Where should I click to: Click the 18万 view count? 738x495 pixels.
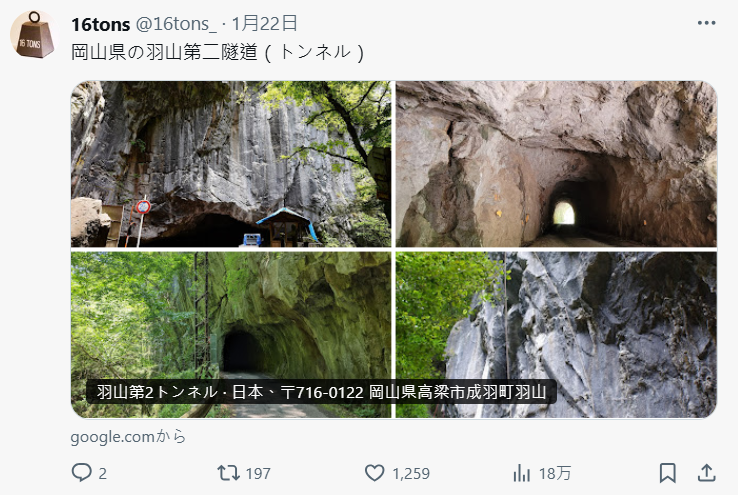point(554,473)
